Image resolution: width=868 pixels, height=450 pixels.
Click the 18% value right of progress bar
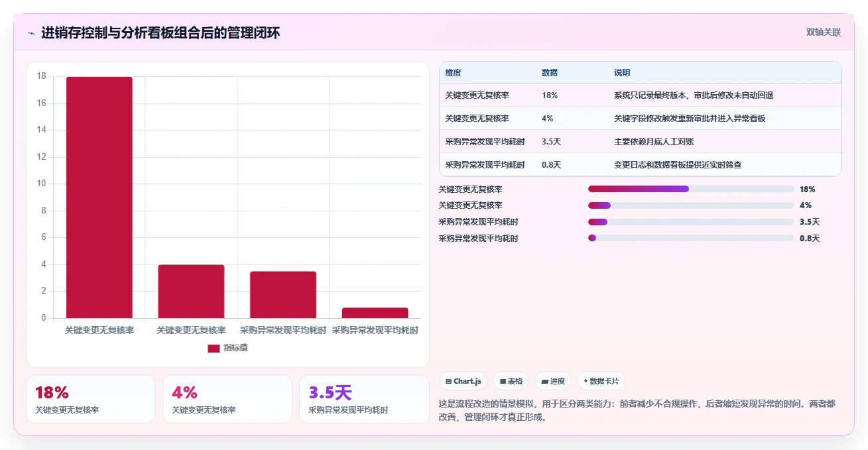808,190
